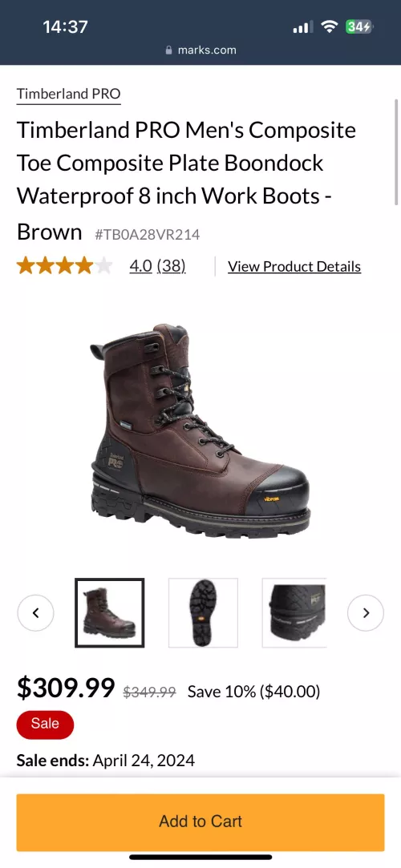Select the boot sole thumbnail

click(203, 613)
